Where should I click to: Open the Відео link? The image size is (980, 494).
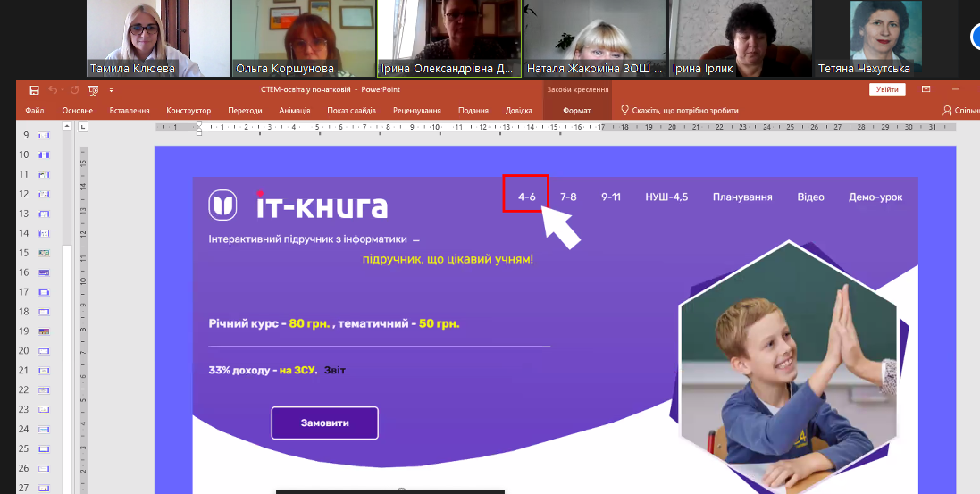click(810, 197)
